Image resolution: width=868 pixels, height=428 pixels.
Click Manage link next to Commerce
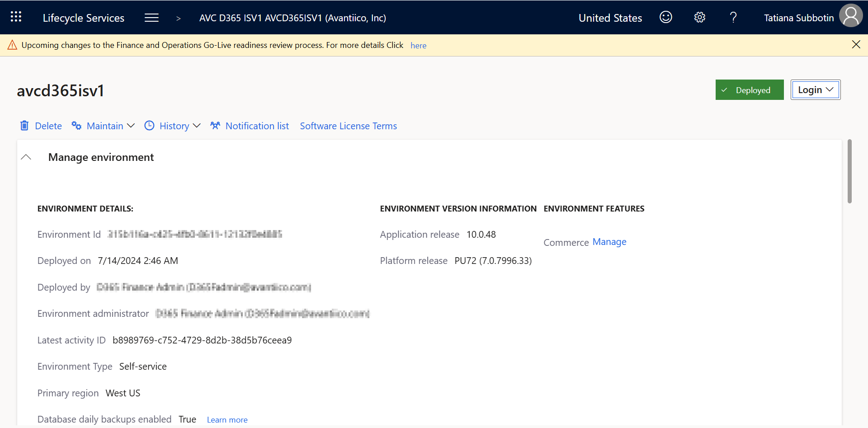click(609, 242)
